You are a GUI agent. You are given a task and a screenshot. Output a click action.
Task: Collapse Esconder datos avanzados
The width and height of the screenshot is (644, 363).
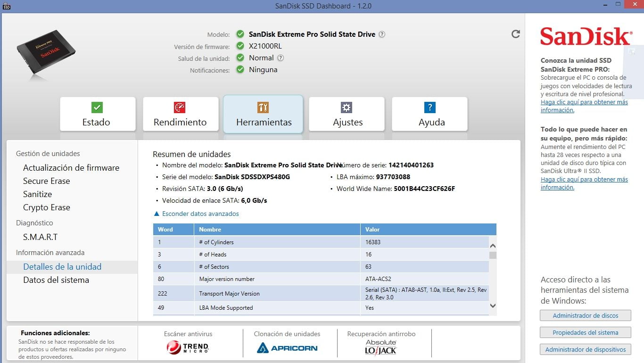pos(197,214)
